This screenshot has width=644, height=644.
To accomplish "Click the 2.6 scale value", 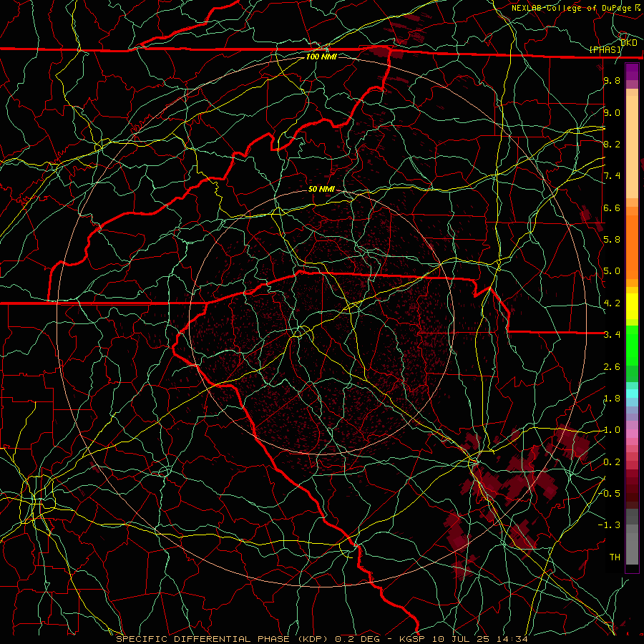I will click(x=612, y=367).
